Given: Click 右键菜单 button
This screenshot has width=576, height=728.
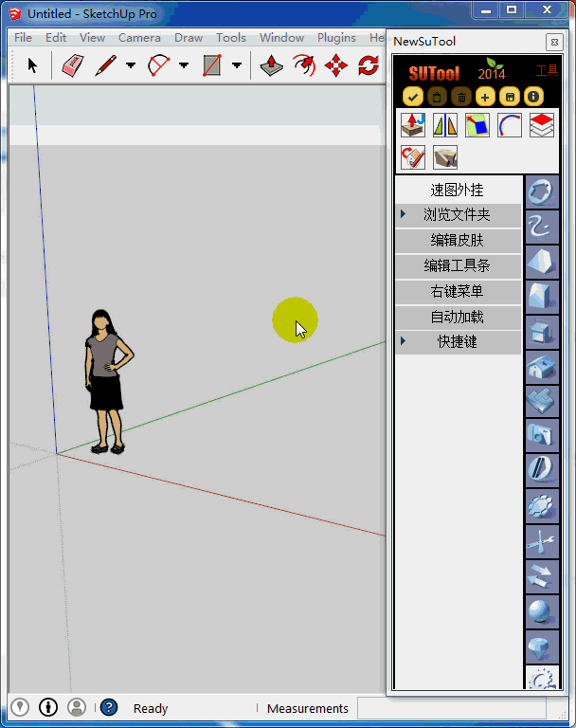Looking at the screenshot, I should pyautogui.click(x=459, y=292).
